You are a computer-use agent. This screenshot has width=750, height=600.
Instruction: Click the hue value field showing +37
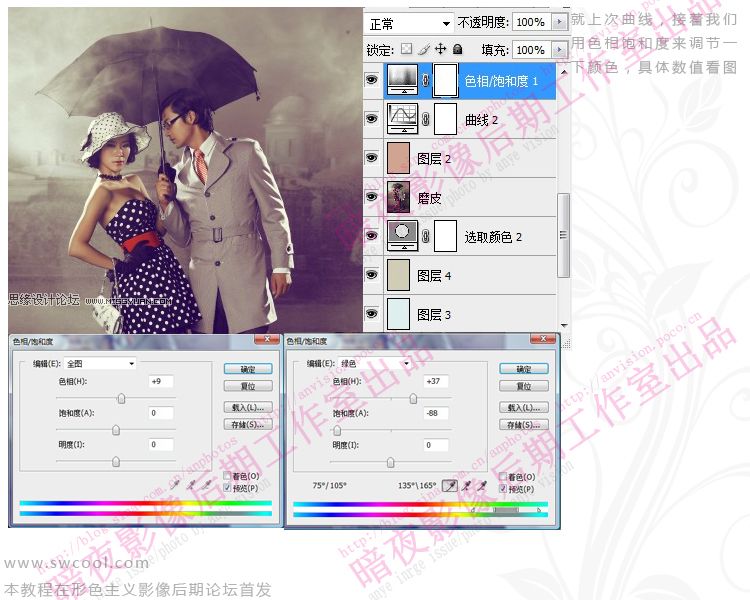tap(436, 381)
